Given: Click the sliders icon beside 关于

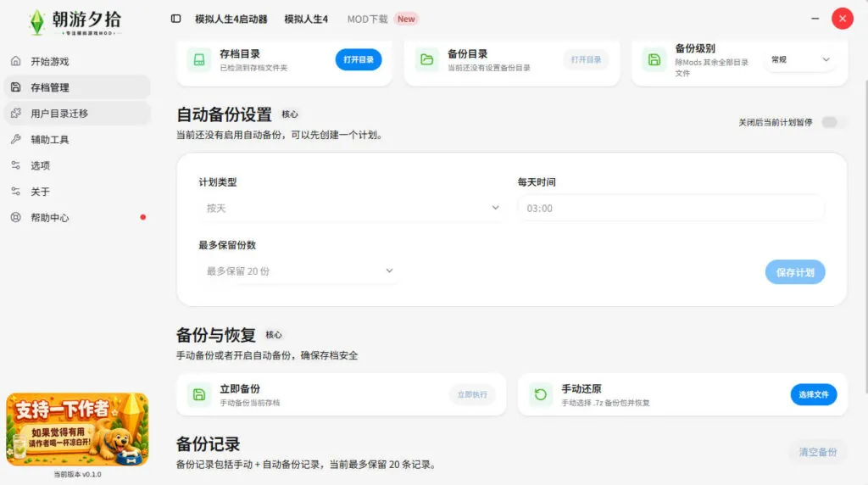Looking at the screenshot, I should tap(16, 191).
